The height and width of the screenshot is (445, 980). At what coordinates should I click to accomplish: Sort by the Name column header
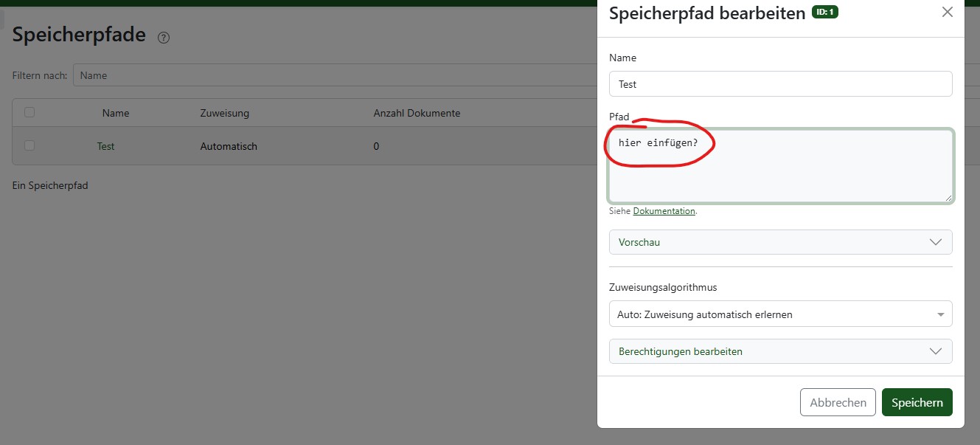[116, 113]
